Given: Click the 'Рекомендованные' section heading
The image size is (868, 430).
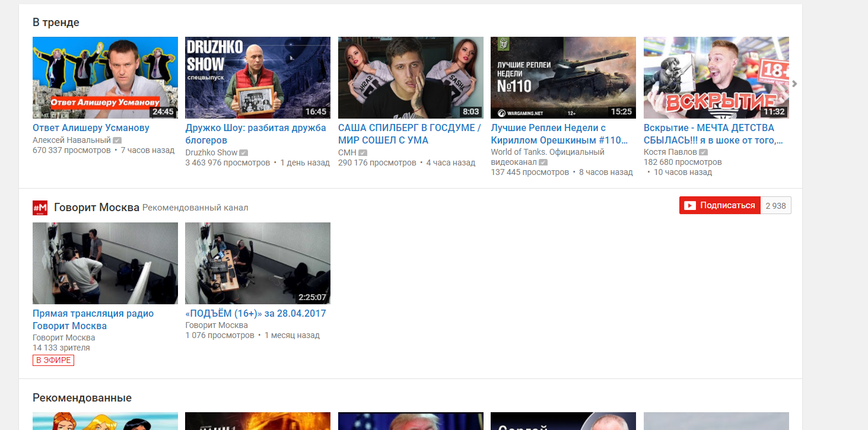Looking at the screenshot, I should (x=82, y=398).
